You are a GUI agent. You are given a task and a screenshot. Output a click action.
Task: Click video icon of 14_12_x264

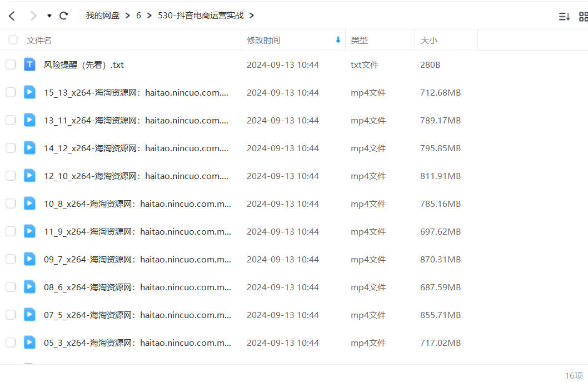click(29, 148)
